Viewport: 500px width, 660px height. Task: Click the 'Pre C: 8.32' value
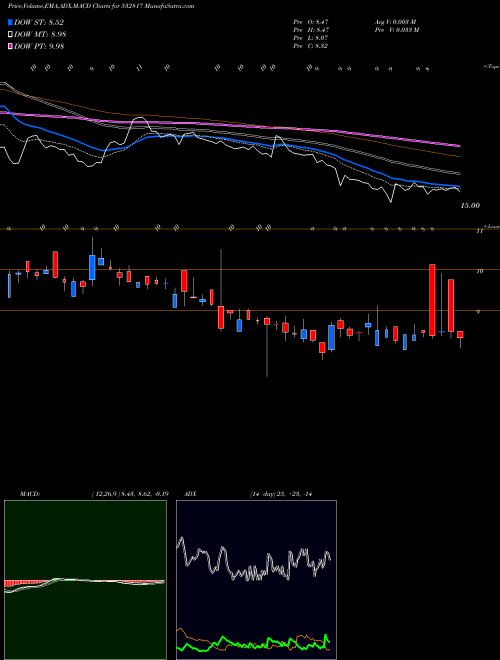(x=311, y=46)
